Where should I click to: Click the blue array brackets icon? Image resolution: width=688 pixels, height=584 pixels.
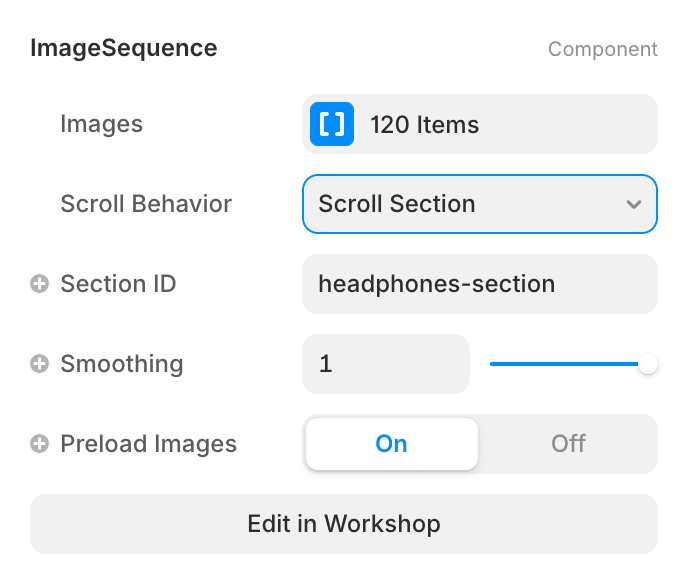[332, 124]
